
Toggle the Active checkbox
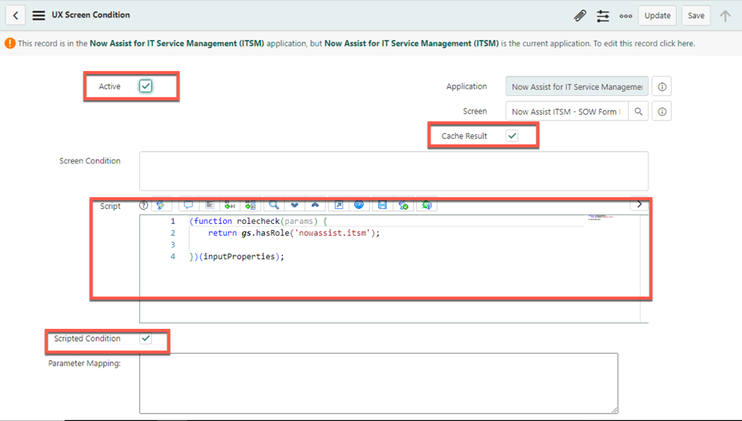pos(145,86)
